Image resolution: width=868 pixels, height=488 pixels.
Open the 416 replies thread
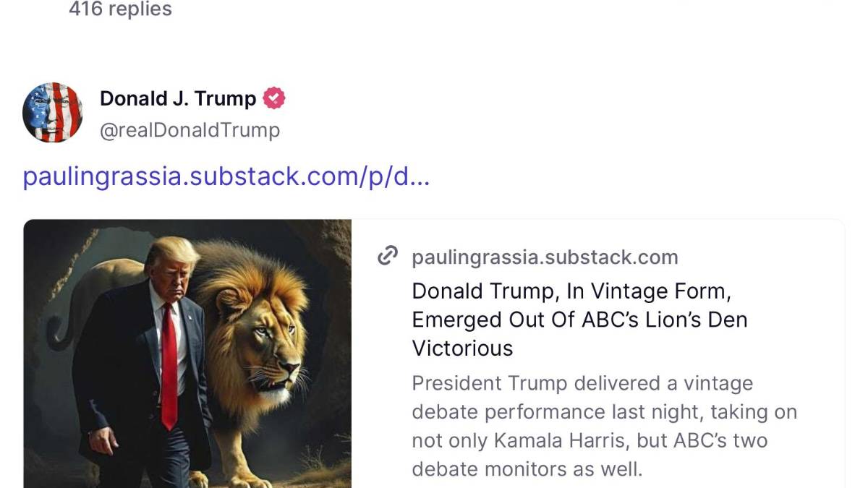tap(120, 9)
